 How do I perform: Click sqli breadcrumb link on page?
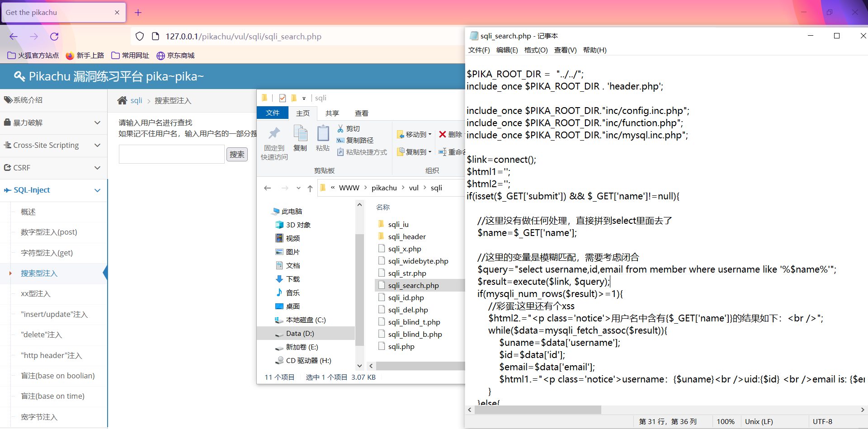[137, 100]
